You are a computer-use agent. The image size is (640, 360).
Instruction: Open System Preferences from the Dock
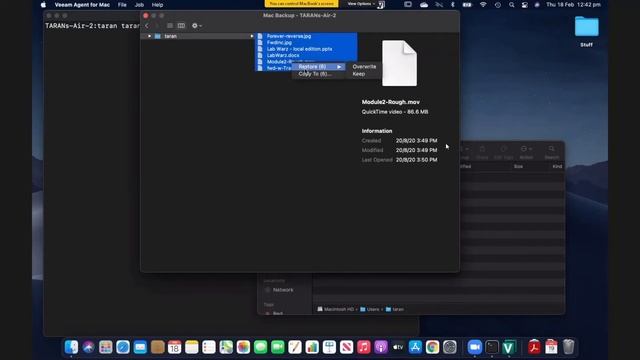coord(450,347)
